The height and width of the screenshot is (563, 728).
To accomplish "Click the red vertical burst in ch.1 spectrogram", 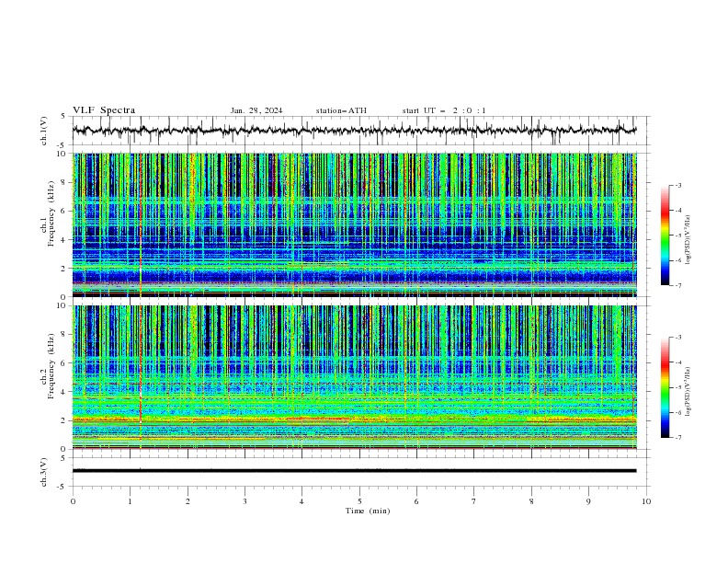I will [141, 224].
